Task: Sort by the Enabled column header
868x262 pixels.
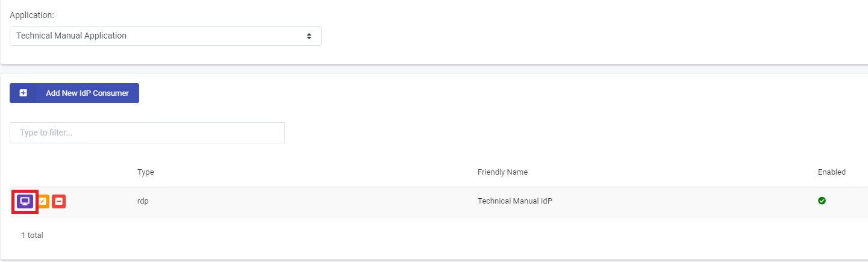Action: pos(832,172)
